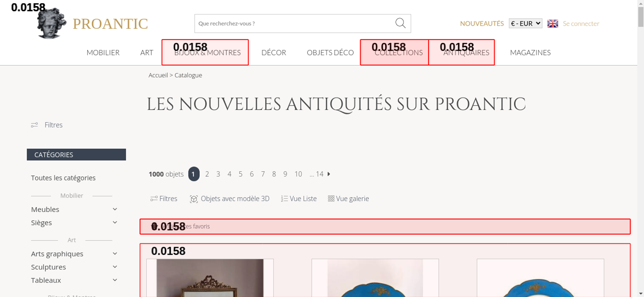
Task: Go to results page 7
Action: pos(263,174)
